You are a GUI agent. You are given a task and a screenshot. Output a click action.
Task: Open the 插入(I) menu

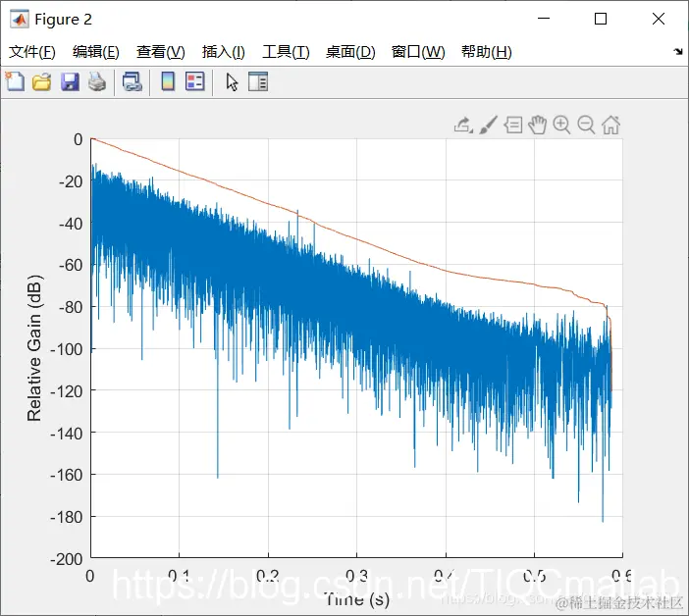[223, 52]
